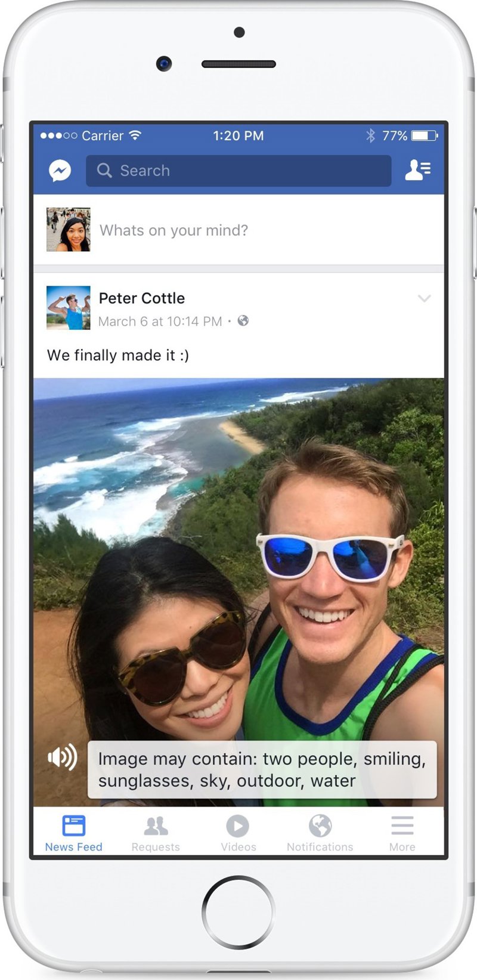
Task: Focus the Search field
Action: (238, 171)
